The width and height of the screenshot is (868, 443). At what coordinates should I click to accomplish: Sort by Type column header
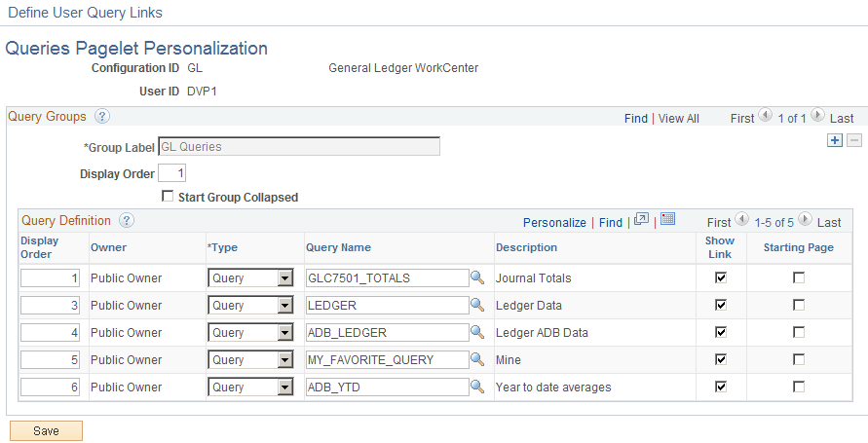click(x=222, y=247)
